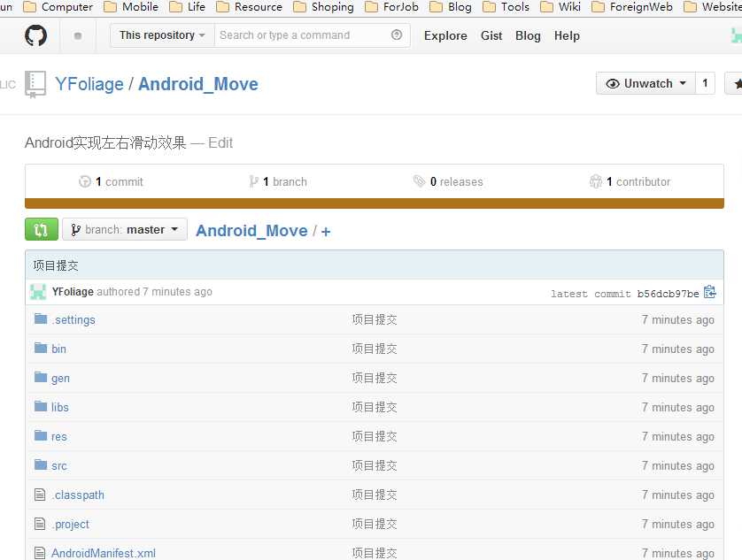Click the commit history clock icon
Viewport: 742px width, 560px height.
(85, 181)
